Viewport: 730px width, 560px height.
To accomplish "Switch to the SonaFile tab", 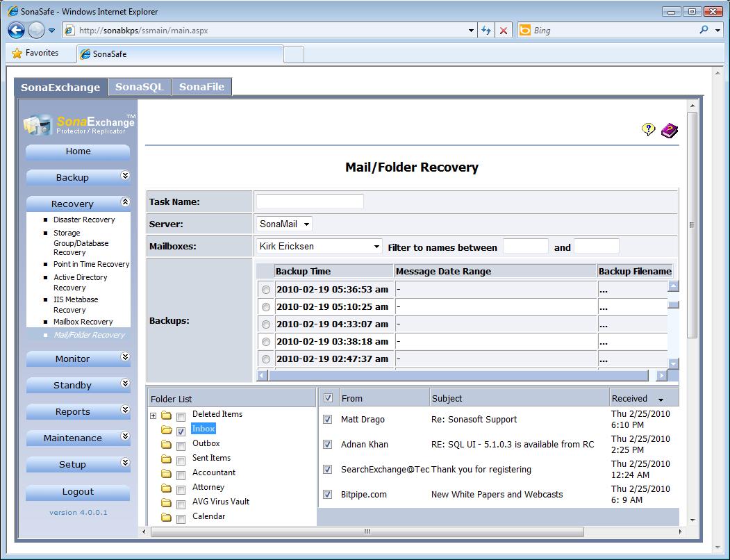I will coord(201,87).
